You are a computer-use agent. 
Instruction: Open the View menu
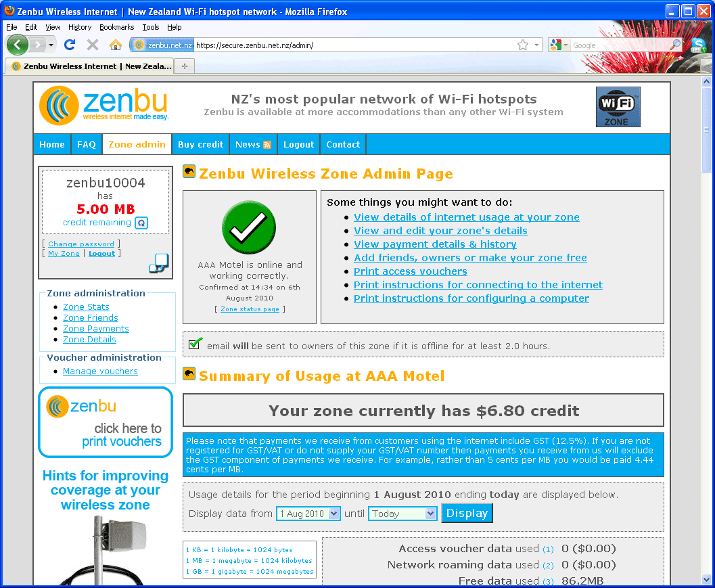click(x=53, y=27)
